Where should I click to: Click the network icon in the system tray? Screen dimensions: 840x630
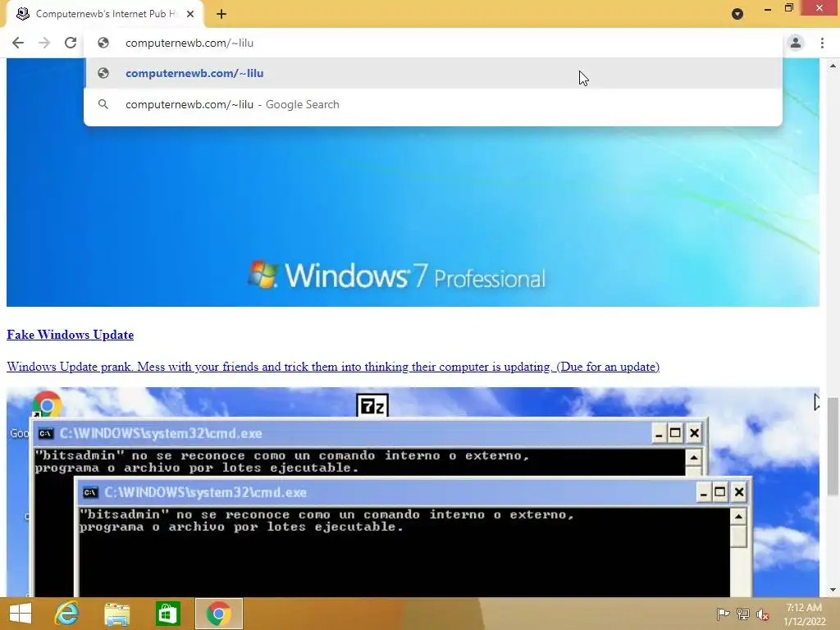[743, 614]
